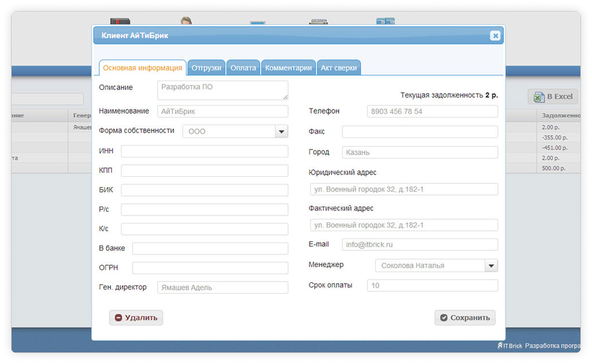The height and width of the screenshot is (364, 592).
Task: Click the red Удалить delete button
Action: (136, 318)
